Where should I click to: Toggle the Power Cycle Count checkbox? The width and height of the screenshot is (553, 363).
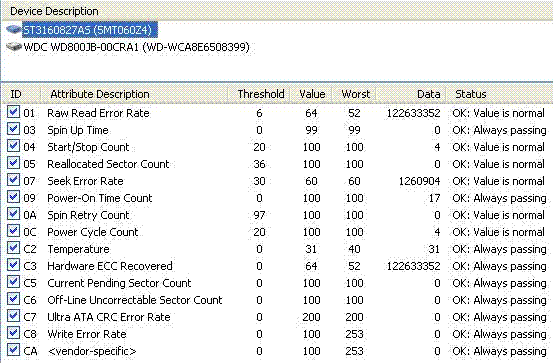click(x=13, y=231)
